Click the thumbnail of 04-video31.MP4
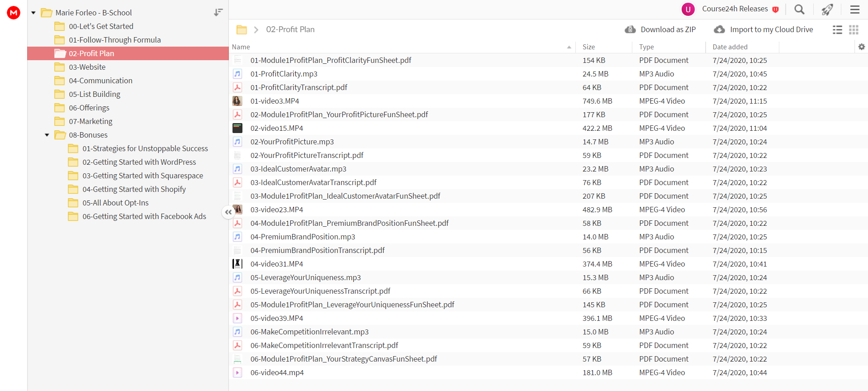868x391 pixels. (x=237, y=264)
